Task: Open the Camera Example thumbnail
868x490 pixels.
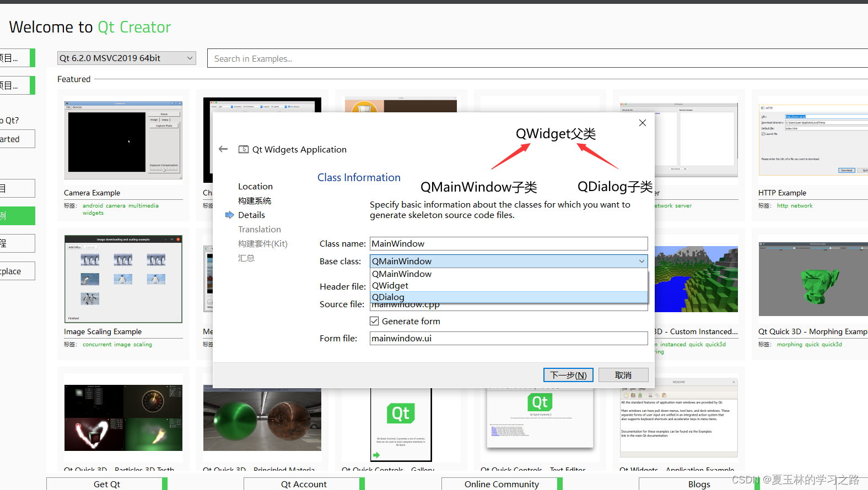Action: pyautogui.click(x=123, y=140)
